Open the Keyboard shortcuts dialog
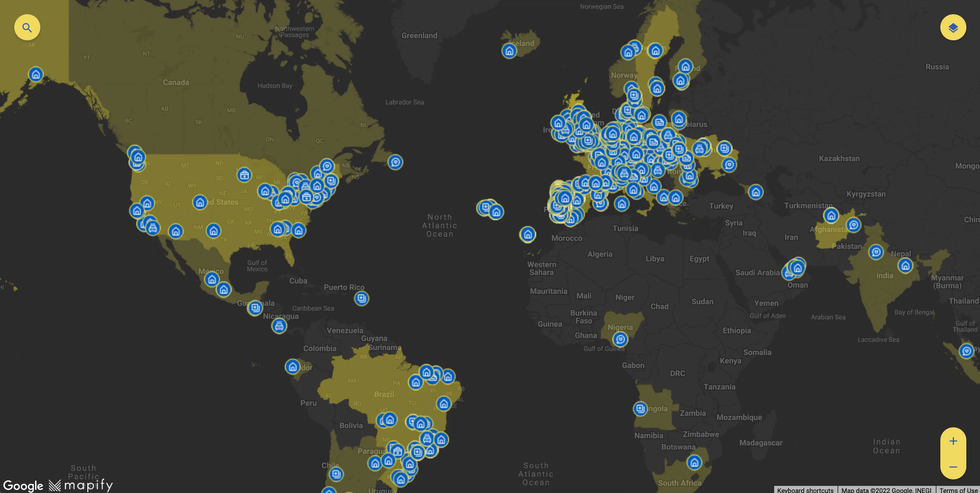Image resolution: width=980 pixels, height=493 pixels. click(x=806, y=490)
